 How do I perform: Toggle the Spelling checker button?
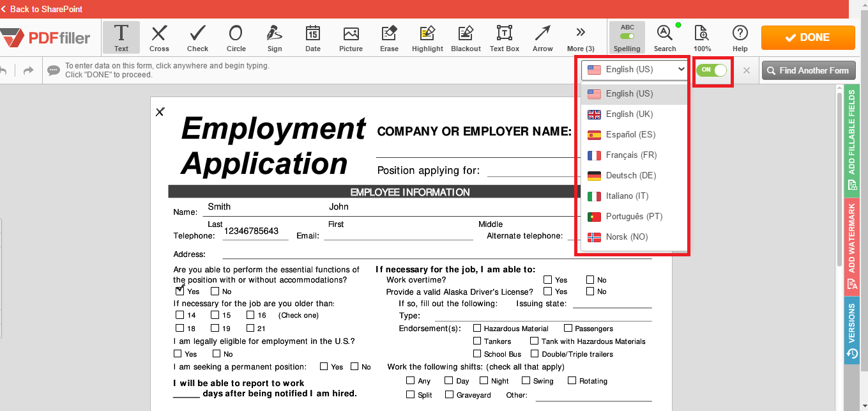click(x=627, y=38)
